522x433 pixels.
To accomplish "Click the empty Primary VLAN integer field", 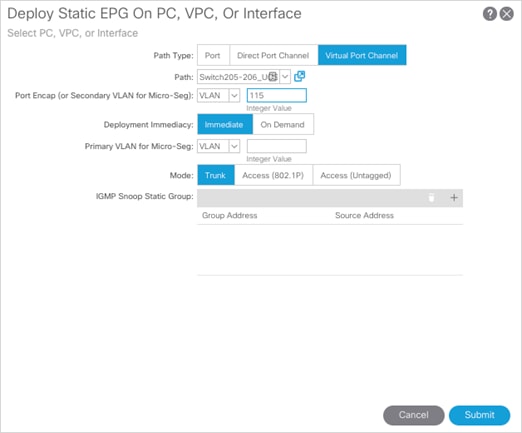I will (276, 146).
